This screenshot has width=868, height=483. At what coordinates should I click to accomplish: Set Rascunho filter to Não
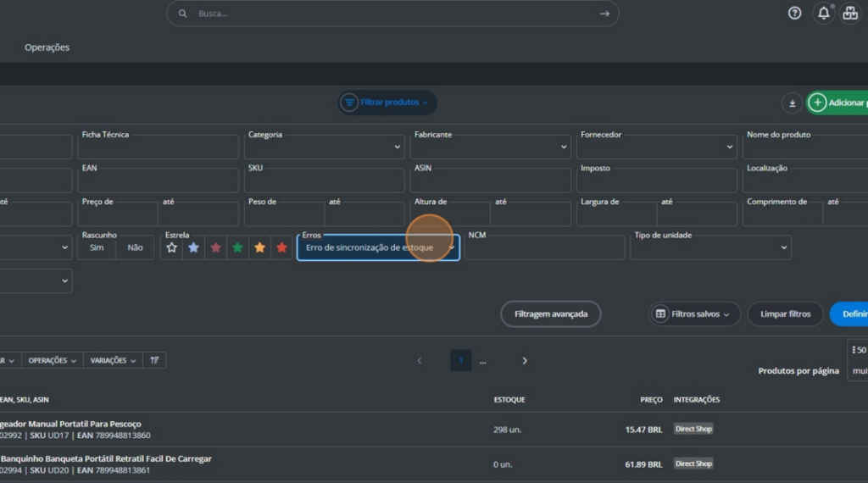135,247
